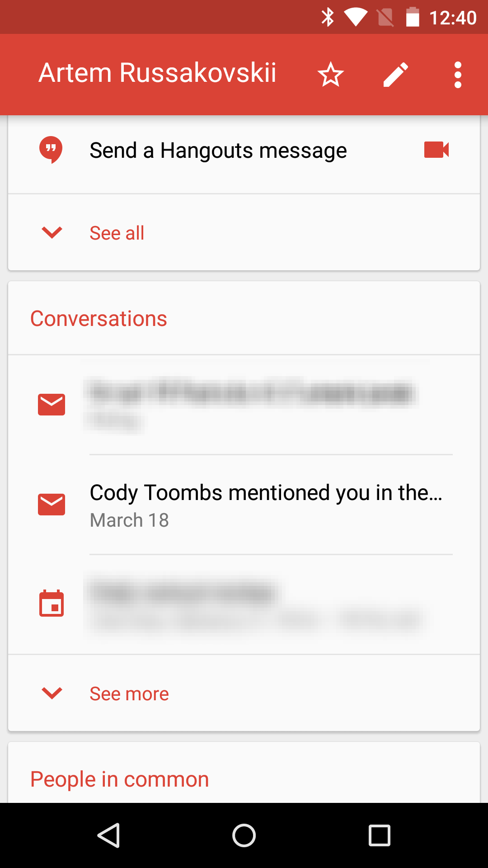
Task: Tap the mail icon beside Cody Toombs
Action: click(52, 504)
